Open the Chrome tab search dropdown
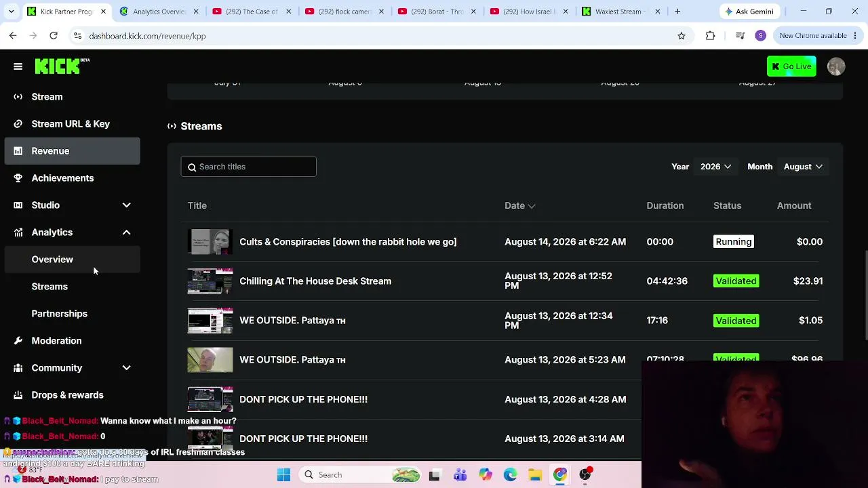Image resolution: width=868 pixels, height=488 pixels. 11,12
